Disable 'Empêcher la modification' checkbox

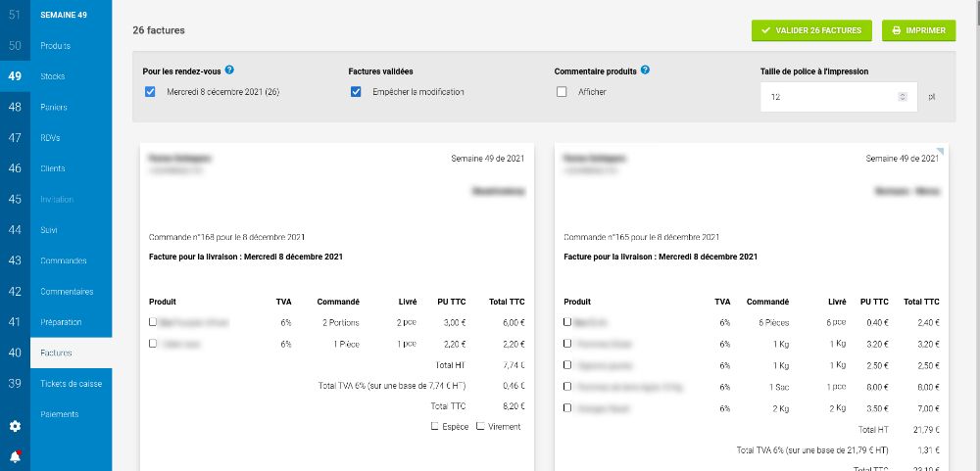click(356, 92)
